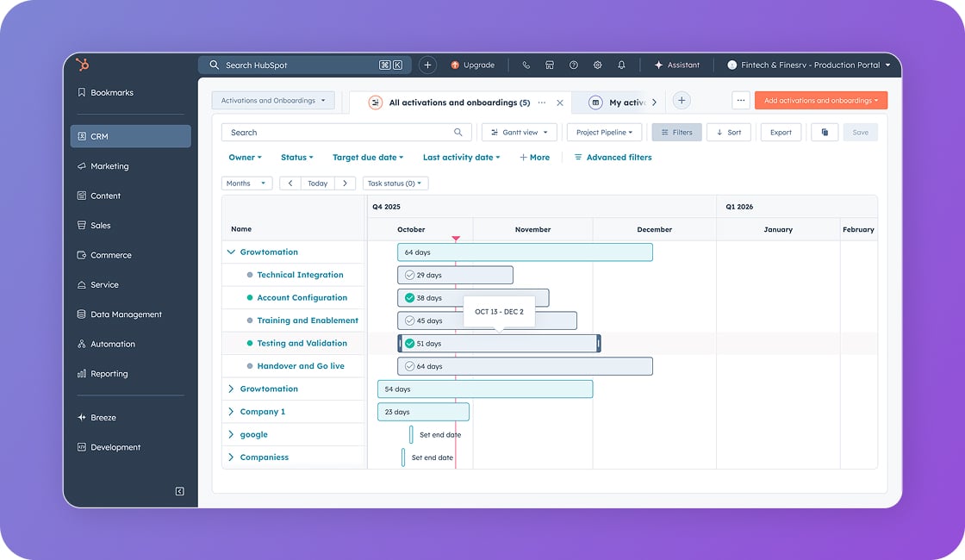965x560 pixels.
Task: Expand the Company 1 row
Action: pos(231,412)
